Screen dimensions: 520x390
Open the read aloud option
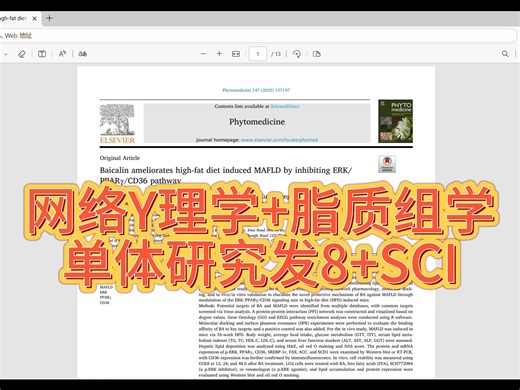coord(62,54)
